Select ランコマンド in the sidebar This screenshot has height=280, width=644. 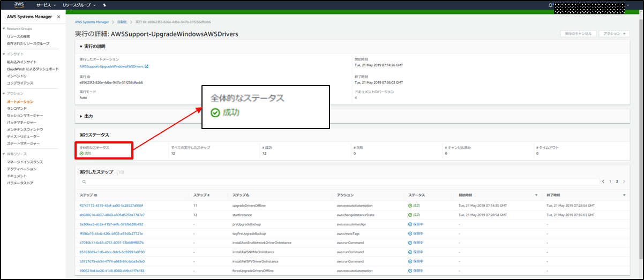pyautogui.click(x=17, y=108)
